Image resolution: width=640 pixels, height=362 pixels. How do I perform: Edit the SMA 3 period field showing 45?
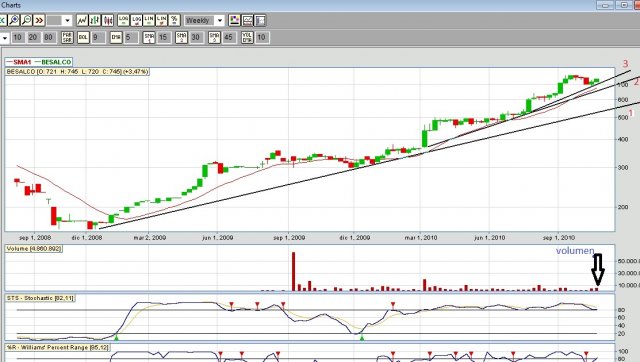pyautogui.click(x=229, y=38)
